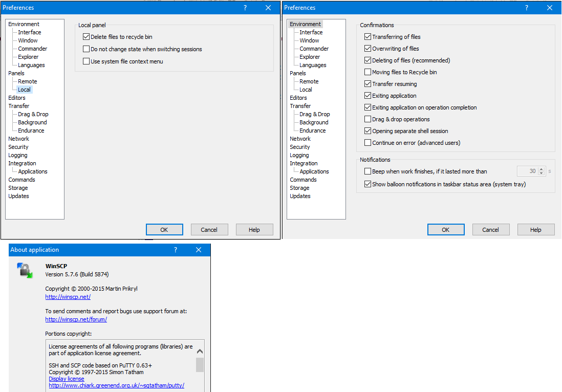Toggle 'Moving files to Recycle bin' confirmation

pyautogui.click(x=368, y=72)
